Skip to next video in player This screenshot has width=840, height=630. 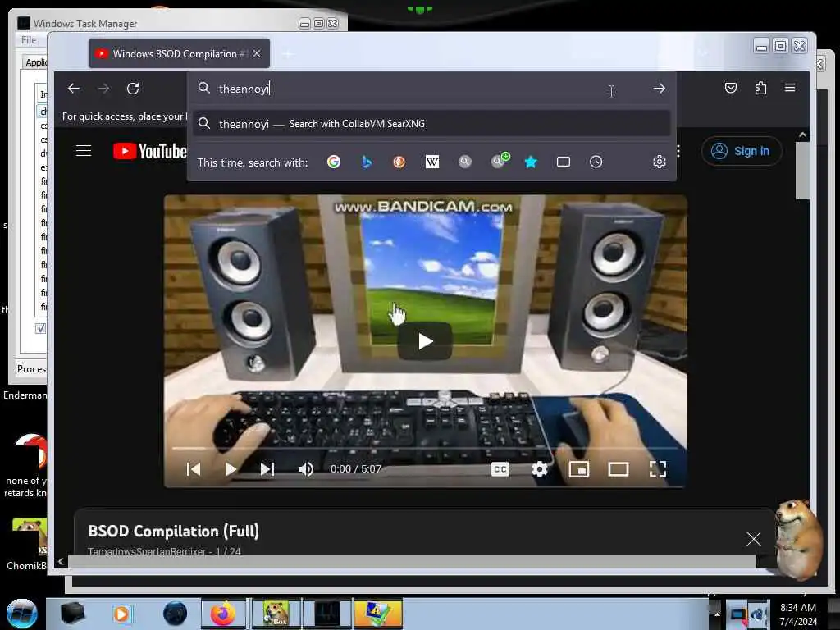267,469
